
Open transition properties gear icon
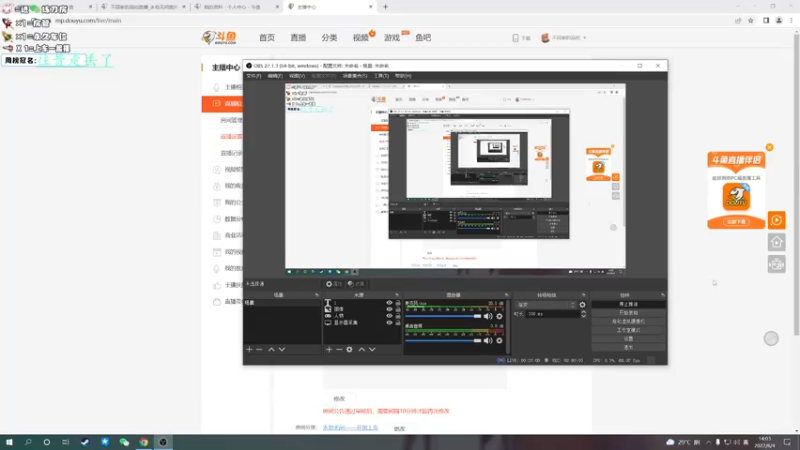[582, 305]
